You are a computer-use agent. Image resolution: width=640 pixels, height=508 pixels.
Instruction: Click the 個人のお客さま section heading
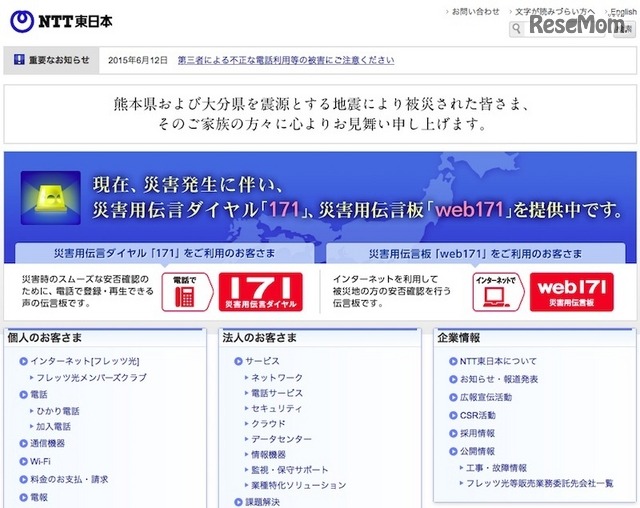44,337
